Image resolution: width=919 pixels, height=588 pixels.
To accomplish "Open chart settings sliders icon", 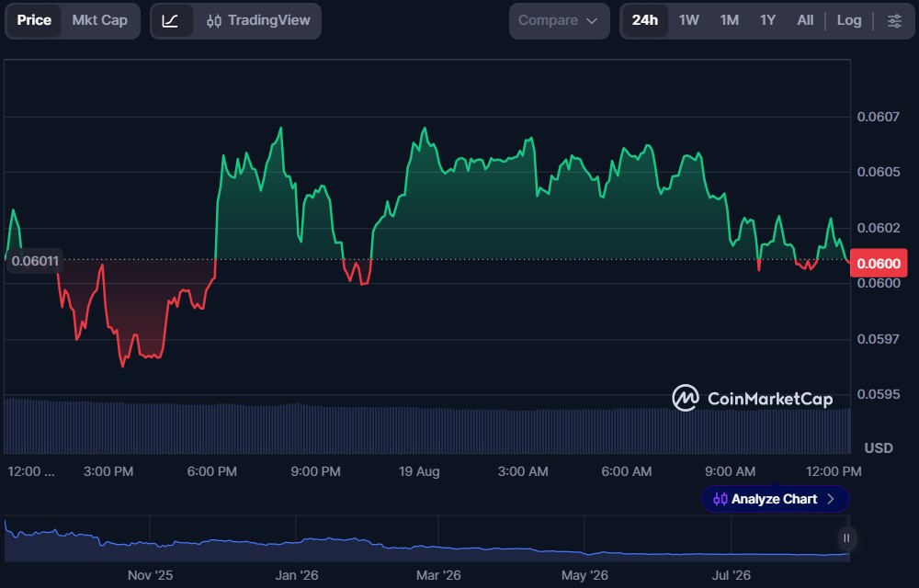I will tap(894, 21).
